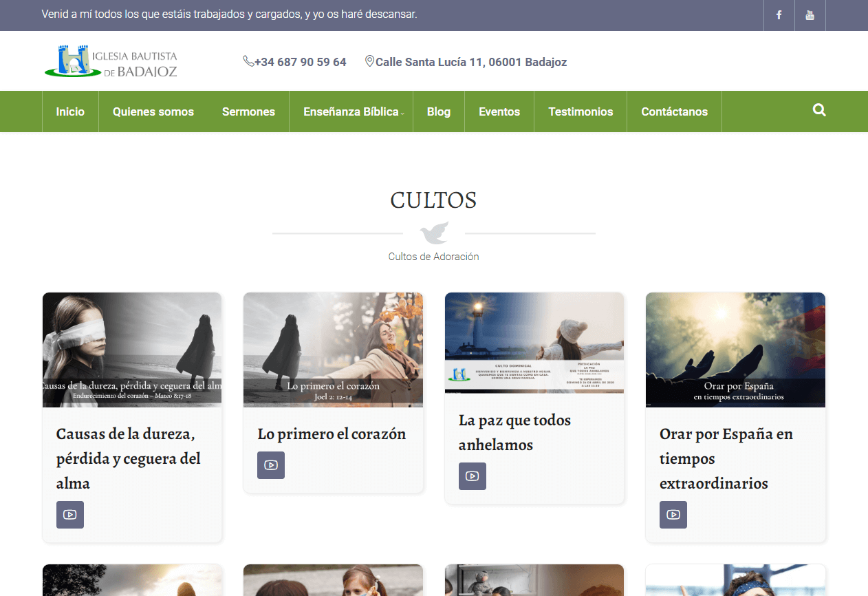Open the title Causas de la dureza, pérdida y ceguera
The image size is (868, 596).
[129, 458]
